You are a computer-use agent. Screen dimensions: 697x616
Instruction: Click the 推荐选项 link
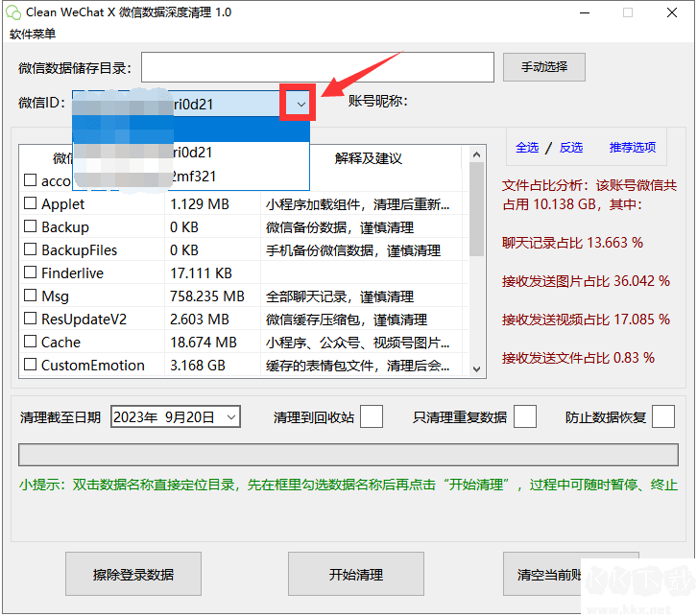(632, 147)
